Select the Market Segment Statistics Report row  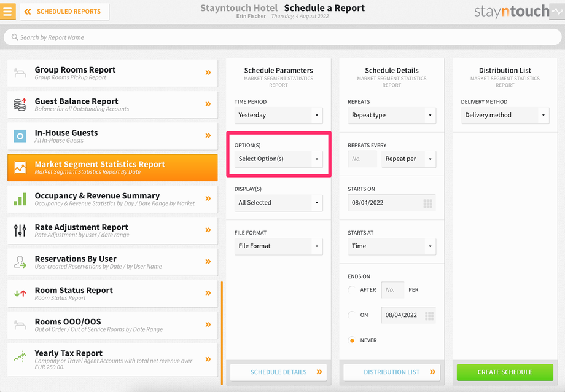112,168
